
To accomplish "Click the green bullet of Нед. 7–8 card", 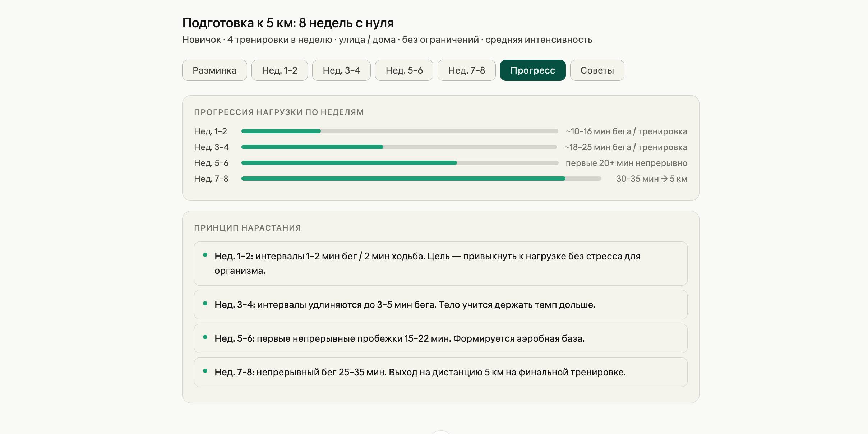I will [205, 371].
